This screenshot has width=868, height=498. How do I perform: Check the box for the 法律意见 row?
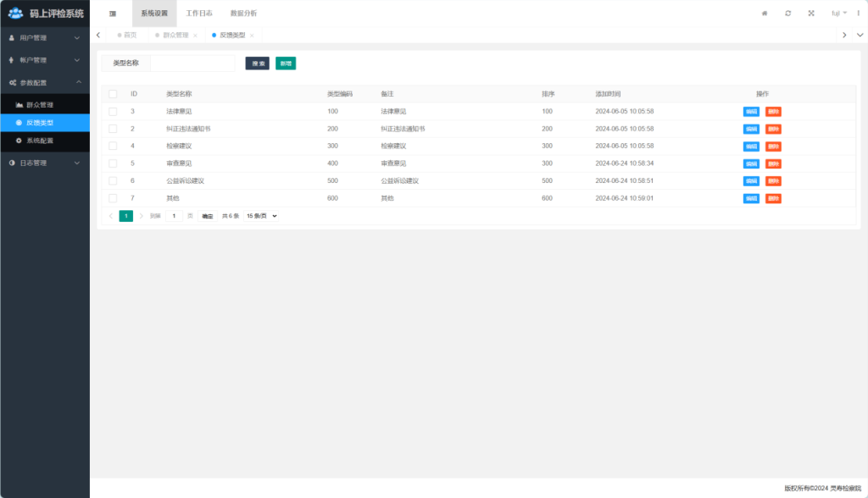tap(113, 112)
